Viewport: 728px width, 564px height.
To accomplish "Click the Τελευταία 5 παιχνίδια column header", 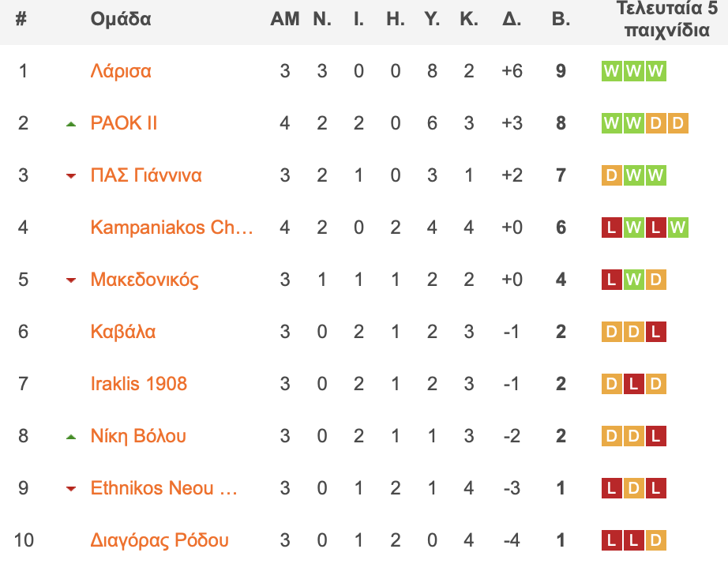I will click(x=666, y=19).
